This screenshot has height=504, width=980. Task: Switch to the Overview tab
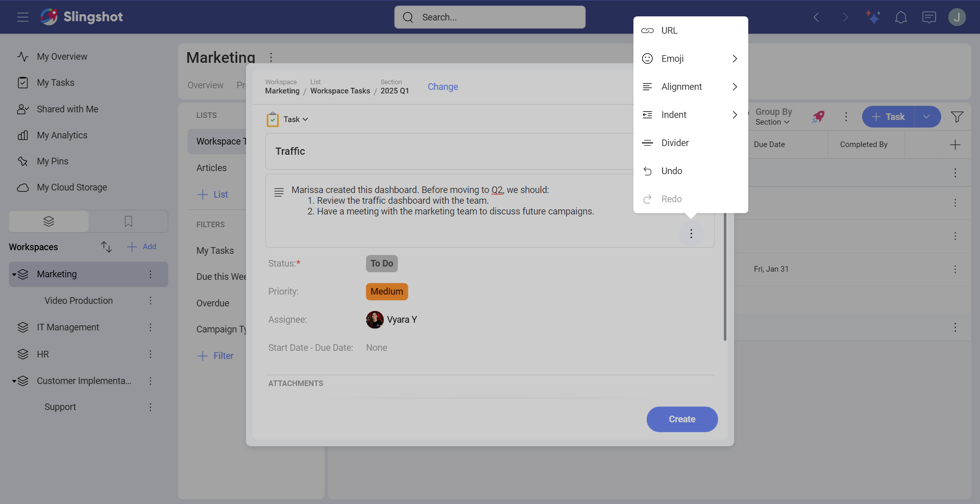(205, 85)
